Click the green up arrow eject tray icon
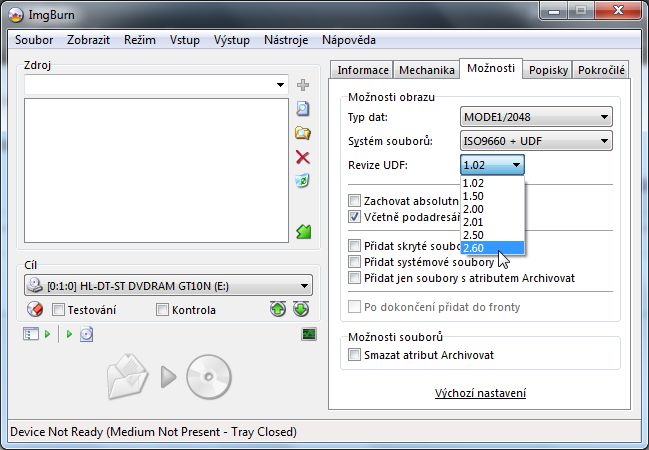The height and width of the screenshot is (450, 649). point(278,309)
